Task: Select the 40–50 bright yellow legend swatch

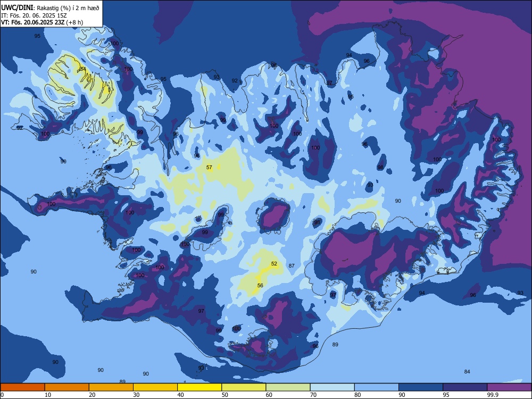Action: 199,387
